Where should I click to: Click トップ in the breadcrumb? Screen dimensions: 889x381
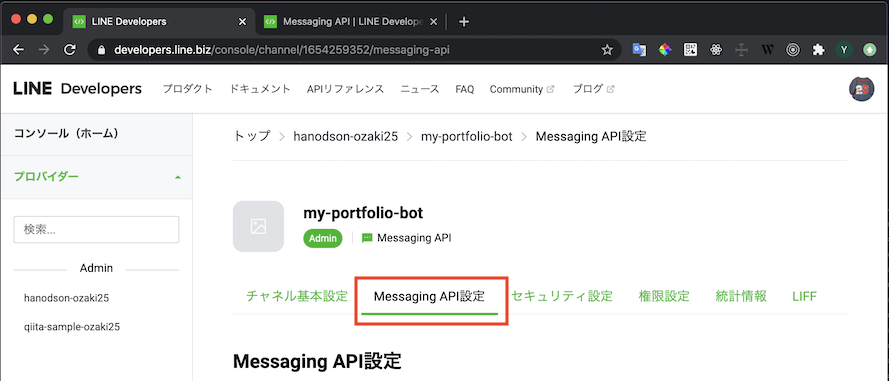[x=252, y=137]
